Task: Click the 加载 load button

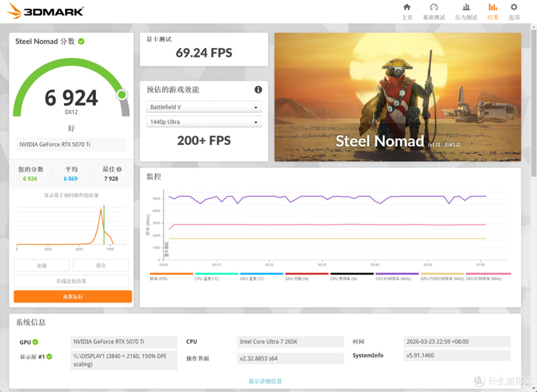Action: (42, 266)
